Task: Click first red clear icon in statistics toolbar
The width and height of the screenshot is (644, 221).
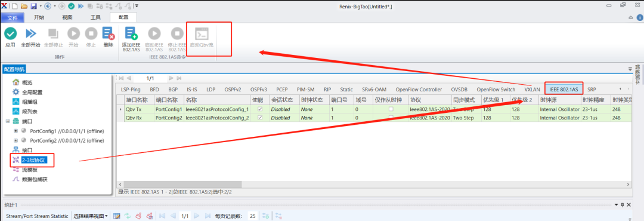Action: (x=139, y=216)
